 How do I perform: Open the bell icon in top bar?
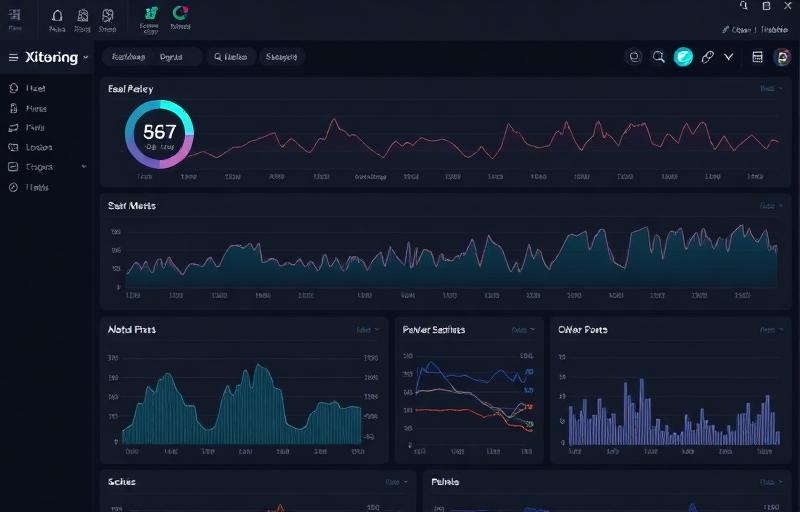[56, 15]
